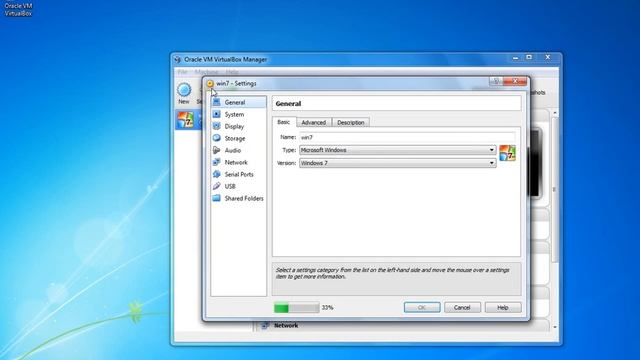640x360 pixels.
Task: Select General category in settings list
Action: tap(239, 102)
